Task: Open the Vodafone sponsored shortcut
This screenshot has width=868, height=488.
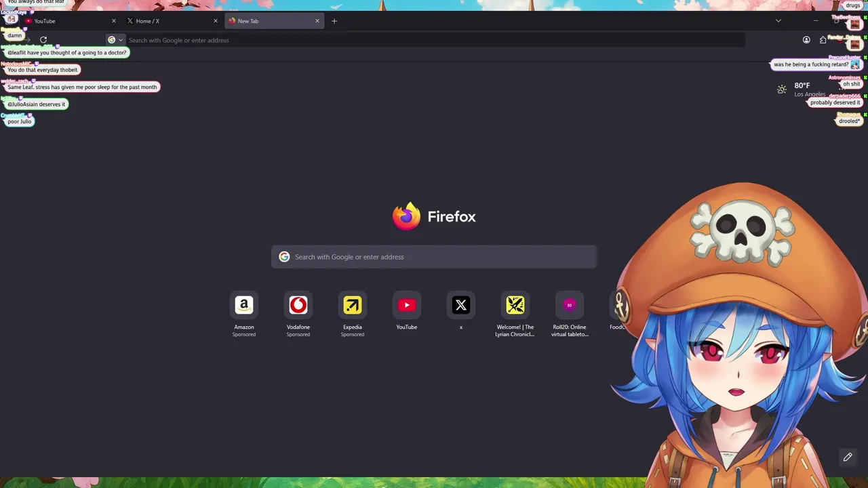Action: coord(298,305)
